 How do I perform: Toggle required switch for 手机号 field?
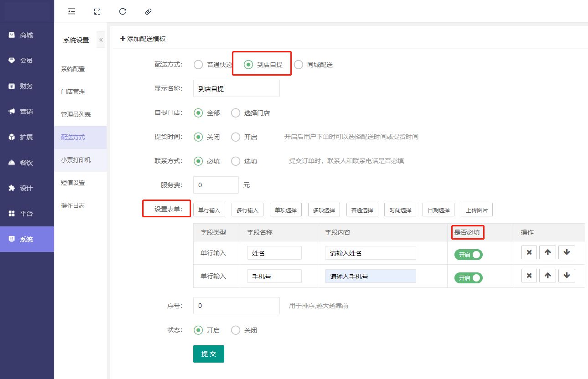pos(468,278)
